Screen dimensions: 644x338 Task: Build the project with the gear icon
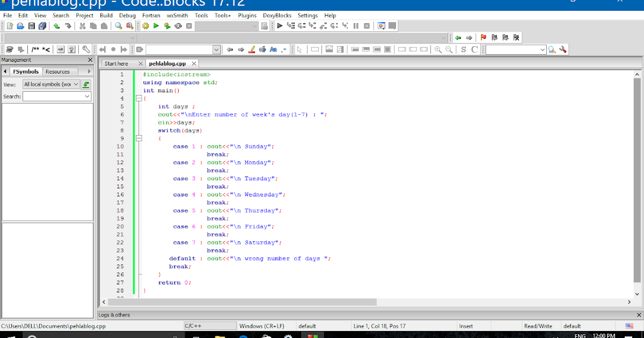pos(145,26)
